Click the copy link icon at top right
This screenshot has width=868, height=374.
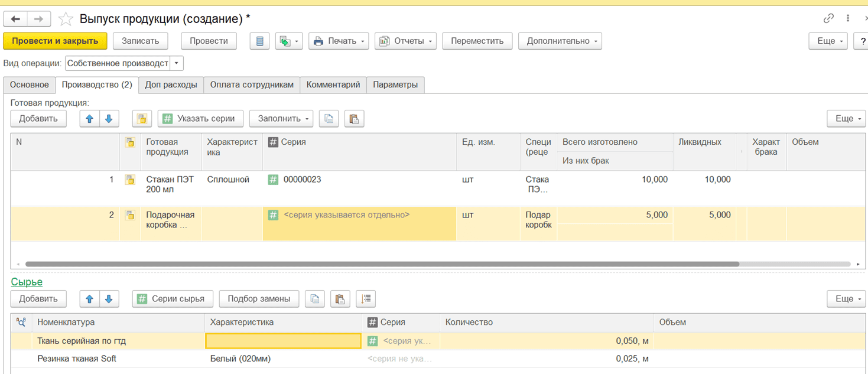pos(828,19)
